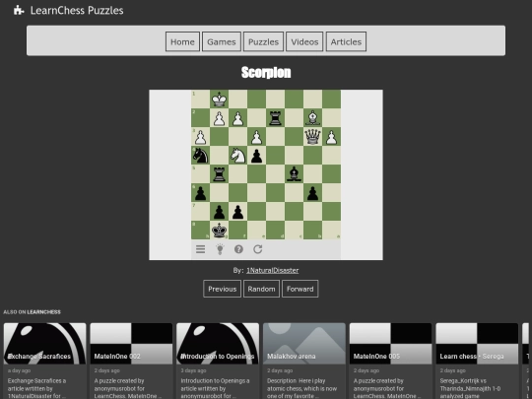Screen dimensions: 532x399
Task: Select the white pawn on f2
Action: (237, 118)
